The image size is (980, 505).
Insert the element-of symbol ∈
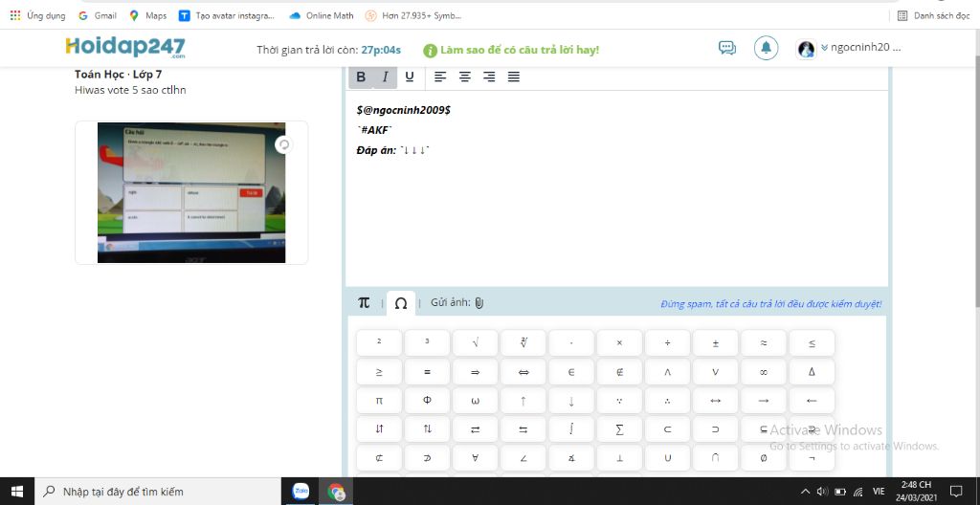(x=572, y=372)
